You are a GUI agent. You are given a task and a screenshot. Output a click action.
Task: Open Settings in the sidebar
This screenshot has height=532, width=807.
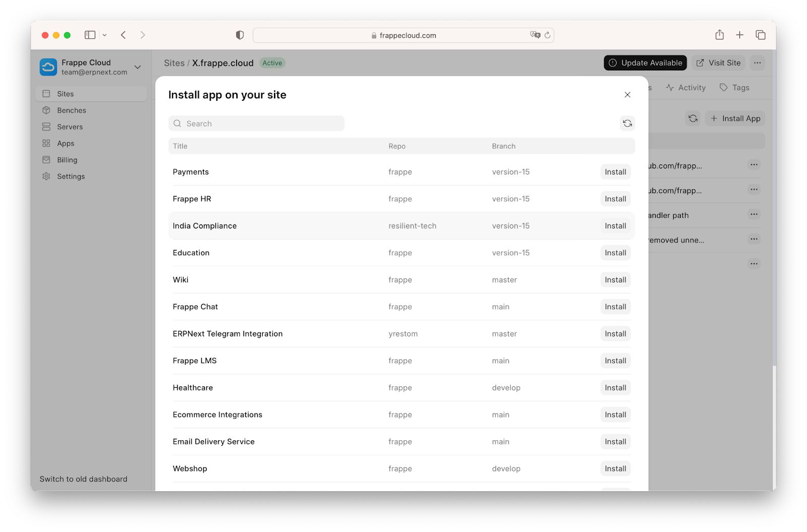(91, 176)
